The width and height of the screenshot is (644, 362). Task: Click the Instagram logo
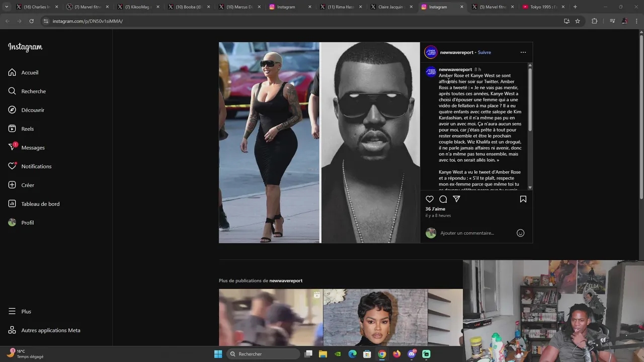point(25,47)
